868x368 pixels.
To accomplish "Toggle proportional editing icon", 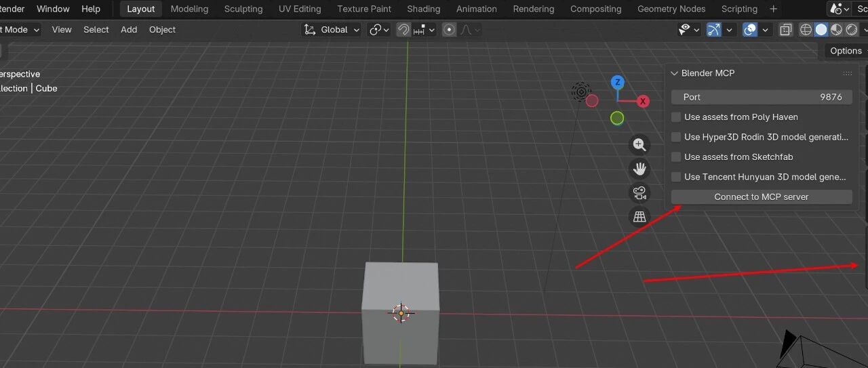I will click(449, 30).
